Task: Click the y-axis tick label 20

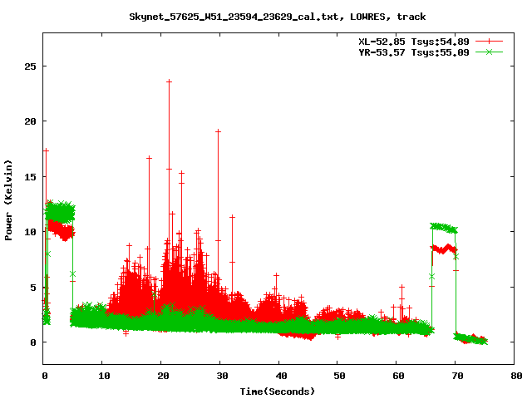Action: [30, 121]
